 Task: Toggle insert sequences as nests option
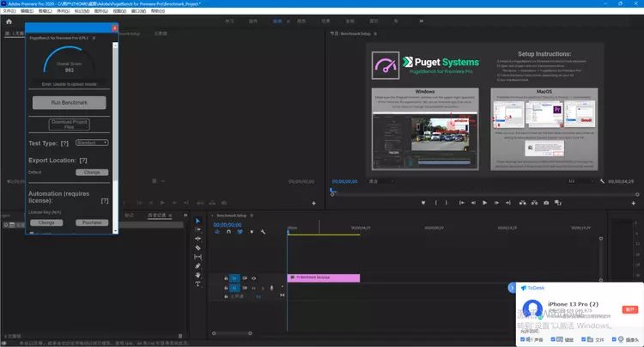[x=217, y=232]
